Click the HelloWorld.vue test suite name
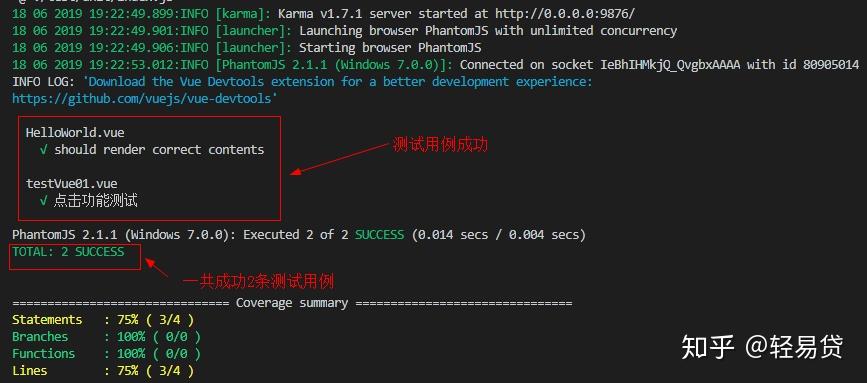 click(x=75, y=133)
